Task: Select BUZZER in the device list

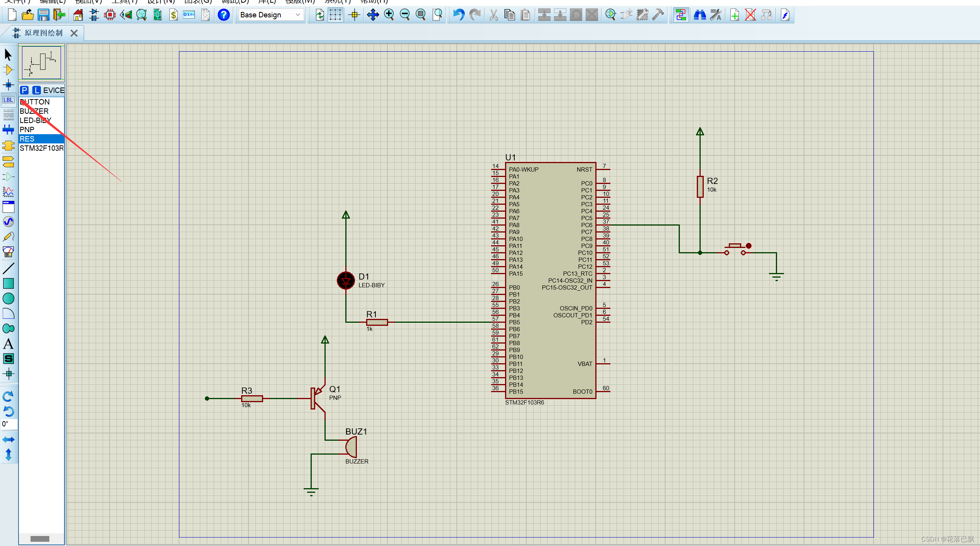Action: coord(42,111)
